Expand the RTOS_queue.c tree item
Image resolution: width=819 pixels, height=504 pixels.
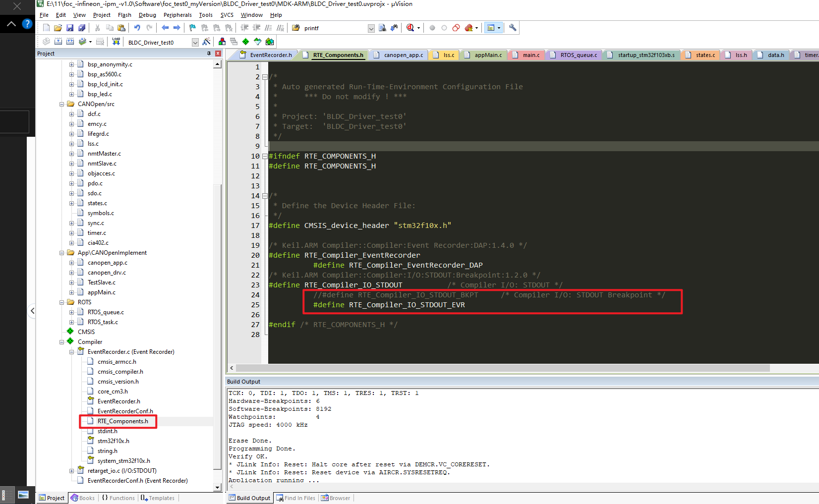[x=71, y=312]
